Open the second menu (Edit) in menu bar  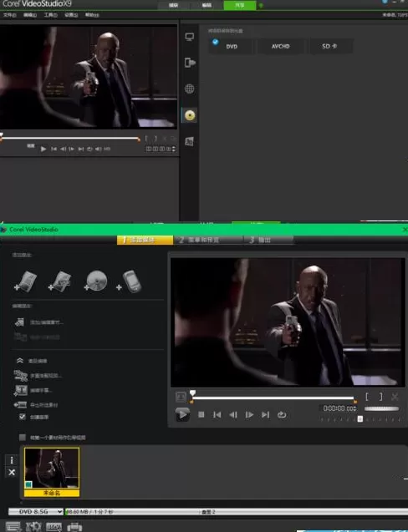tap(30, 15)
